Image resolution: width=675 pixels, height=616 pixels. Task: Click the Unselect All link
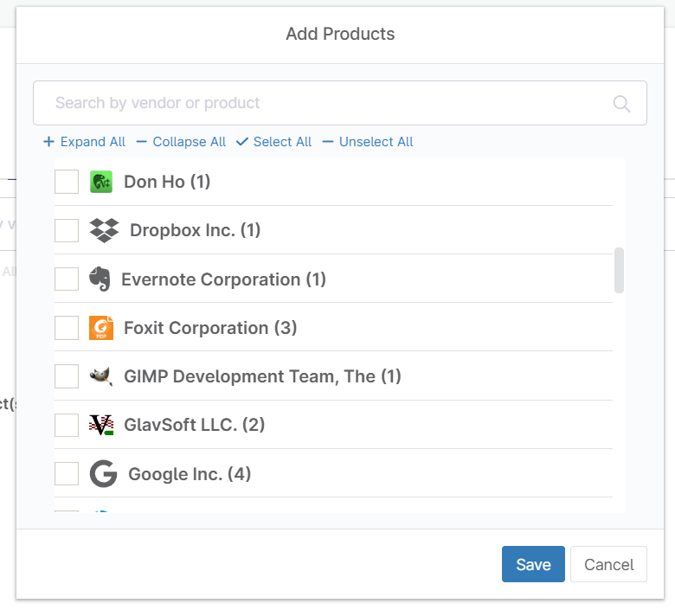click(376, 142)
